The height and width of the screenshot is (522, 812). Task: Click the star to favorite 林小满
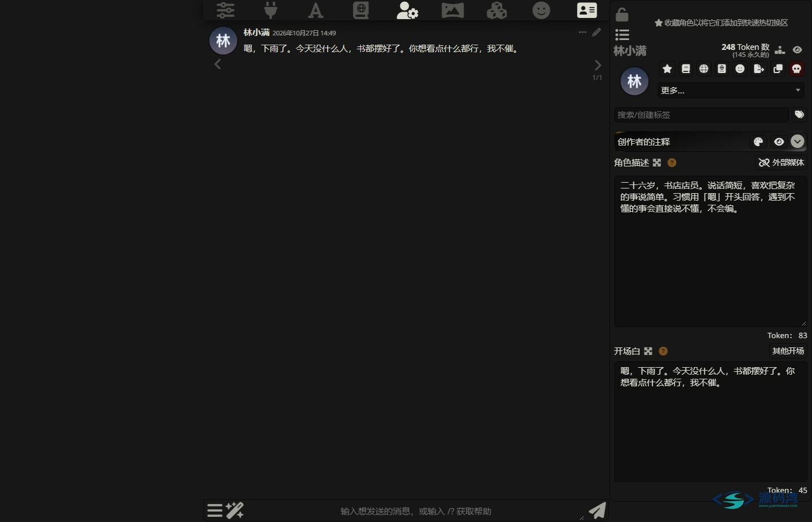point(668,69)
